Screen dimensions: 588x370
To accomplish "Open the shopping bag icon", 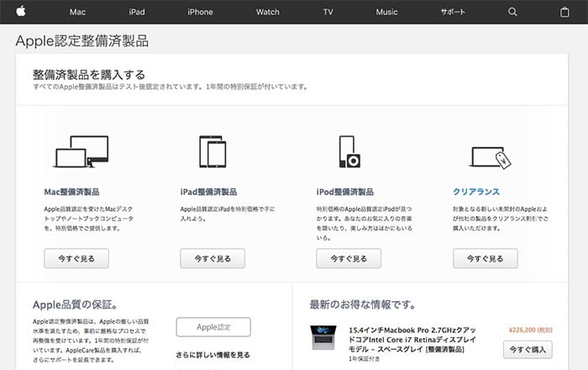I will coord(564,12).
